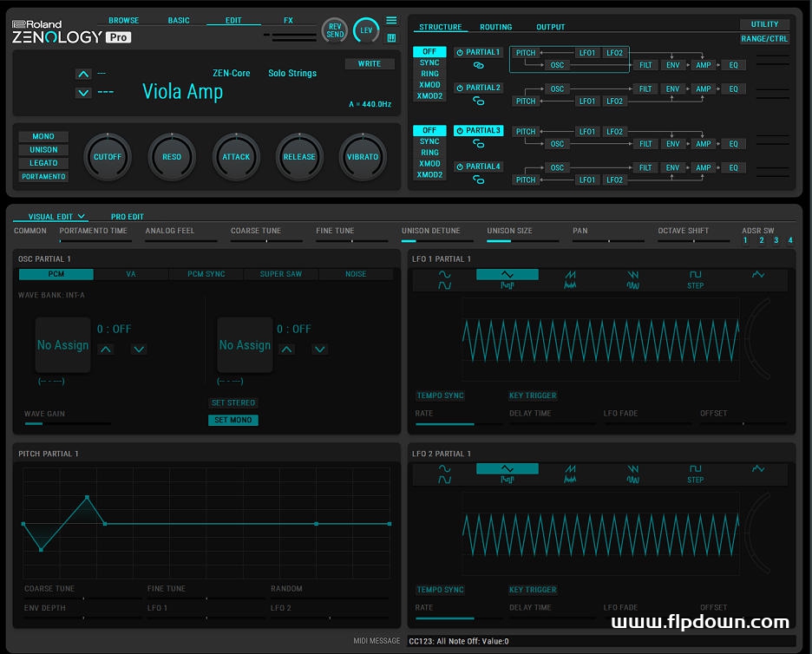Select saw-up waveform in LFO 1
The width and height of the screenshot is (812, 654).
click(x=570, y=274)
